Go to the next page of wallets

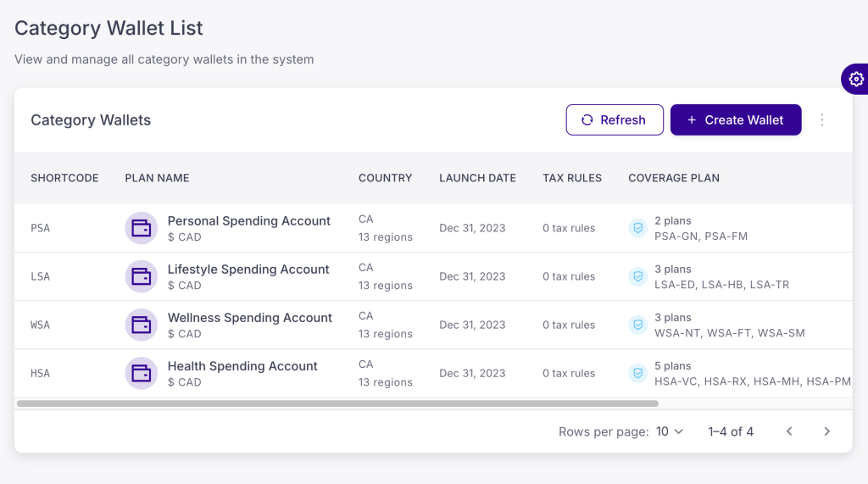click(826, 431)
